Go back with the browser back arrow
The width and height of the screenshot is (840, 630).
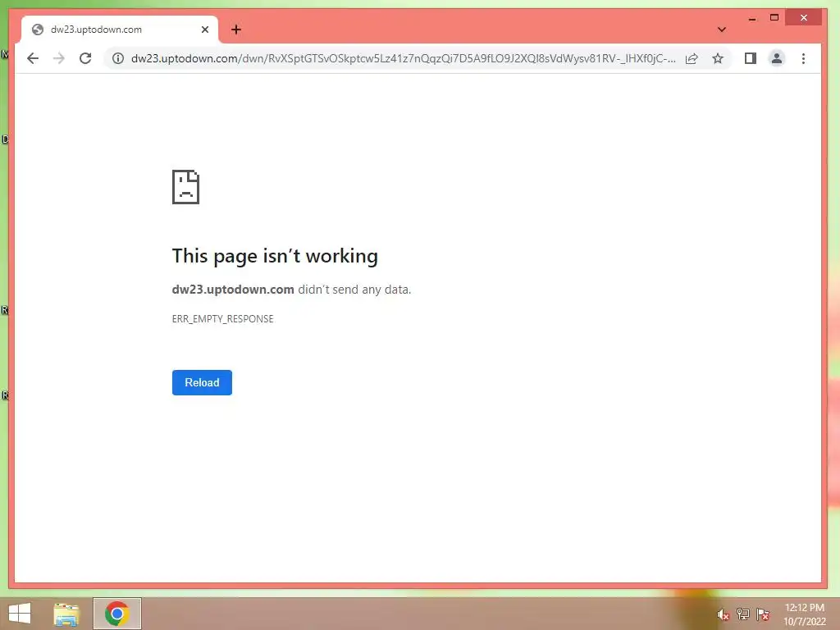click(x=33, y=58)
